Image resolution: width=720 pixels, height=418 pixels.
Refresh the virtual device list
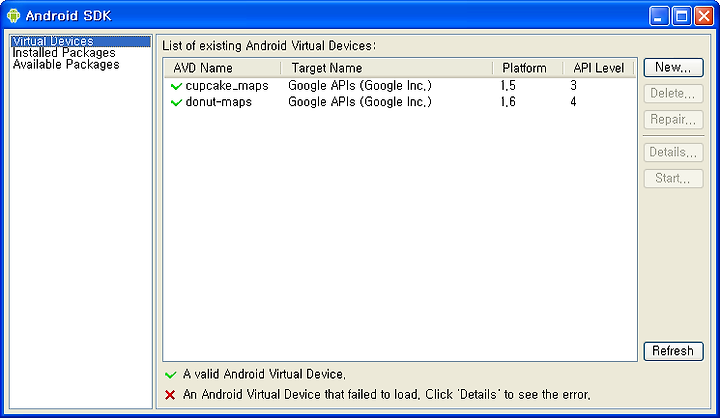[673, 351]
